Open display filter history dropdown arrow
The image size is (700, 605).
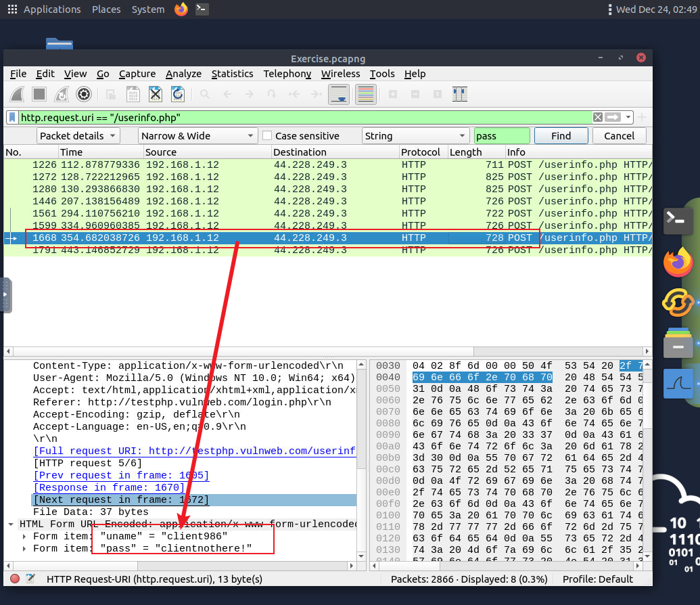[x=628, y=118]
